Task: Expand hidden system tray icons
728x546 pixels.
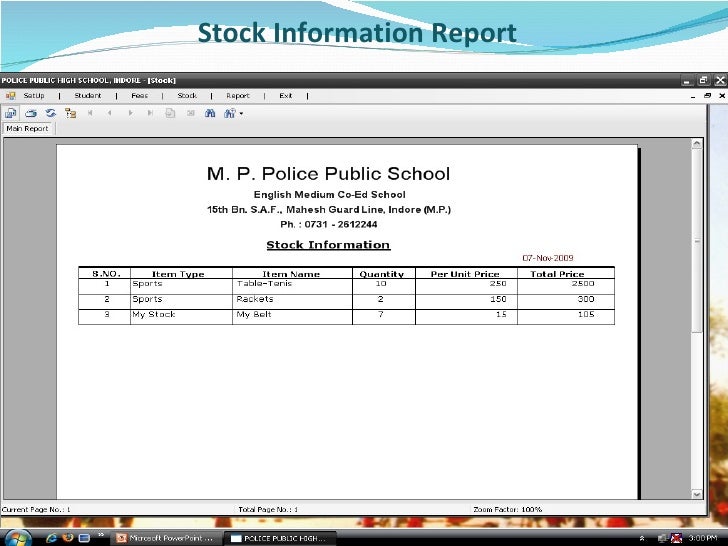Action: pyautogui.click(x=642, y=538)
